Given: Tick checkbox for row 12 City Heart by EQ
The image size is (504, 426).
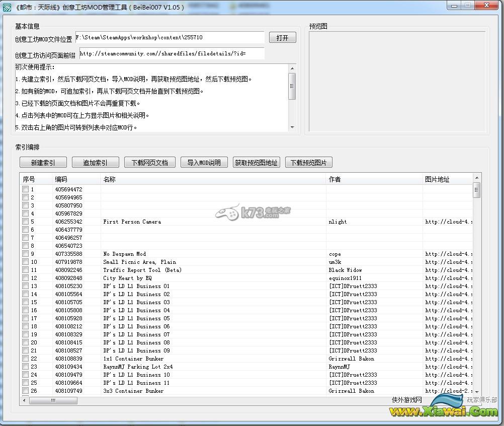Looking at the screenshot, I should [25, 277].
